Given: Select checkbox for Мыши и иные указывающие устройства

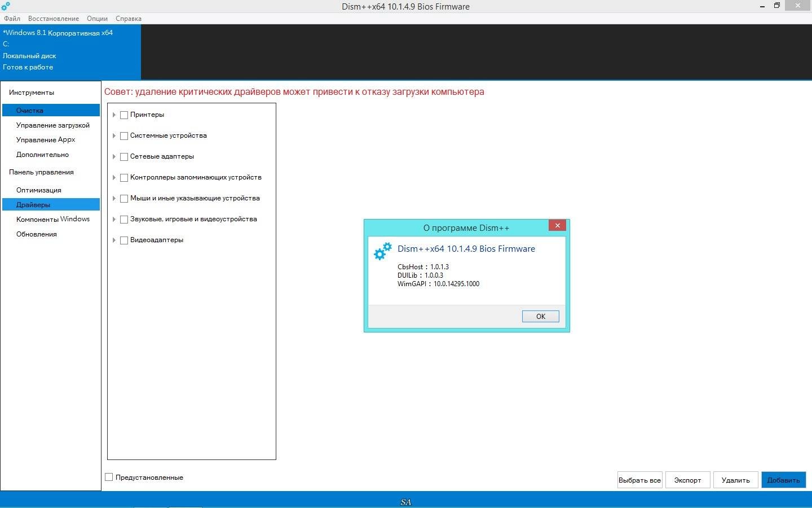Looking at the screenshot, I should coord(124,199).
